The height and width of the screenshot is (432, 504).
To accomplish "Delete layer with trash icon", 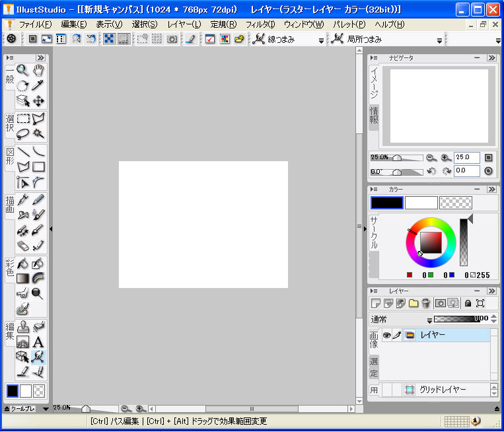I will [425, 303].
